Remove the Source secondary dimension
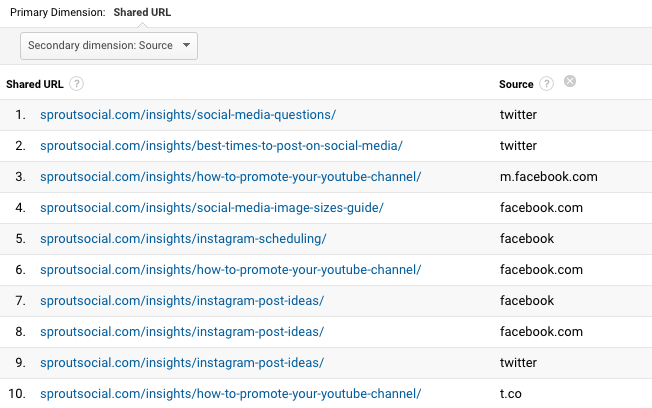This screenshot has width=652, height=408. (570, 81)
